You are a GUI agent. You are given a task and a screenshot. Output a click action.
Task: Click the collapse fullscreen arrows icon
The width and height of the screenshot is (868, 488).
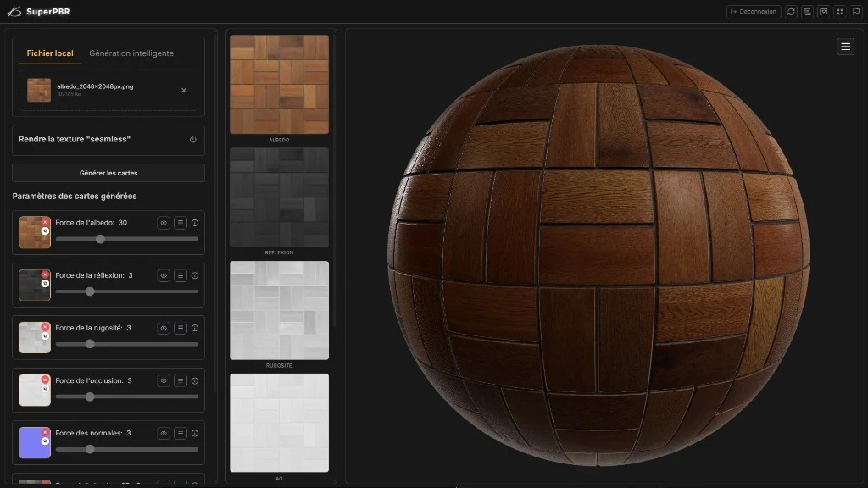(840, 12)
